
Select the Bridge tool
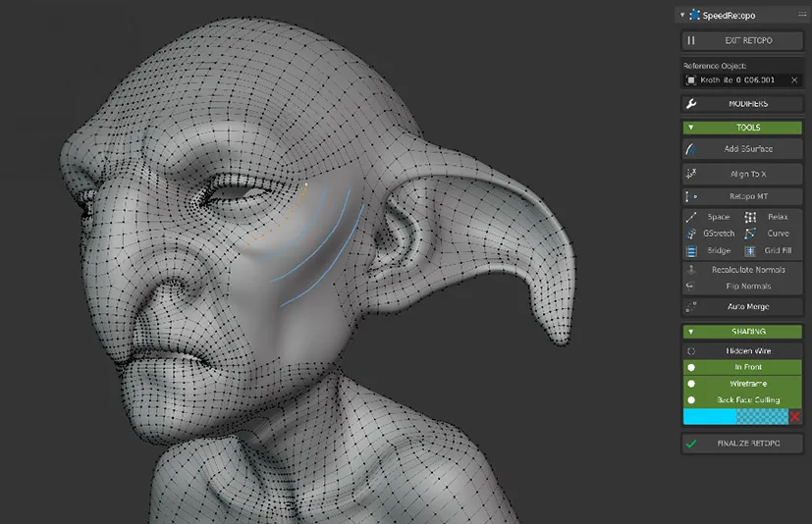click(x=712, y=250)
